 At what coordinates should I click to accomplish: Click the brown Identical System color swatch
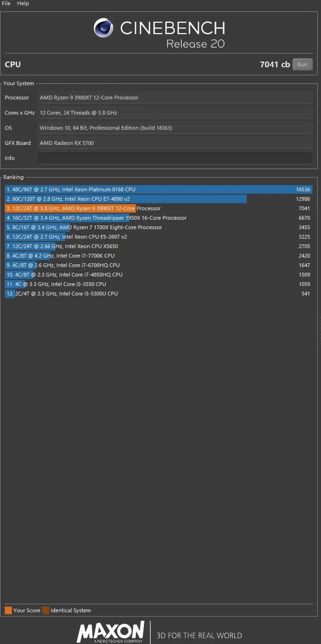[x=45, y=610]
